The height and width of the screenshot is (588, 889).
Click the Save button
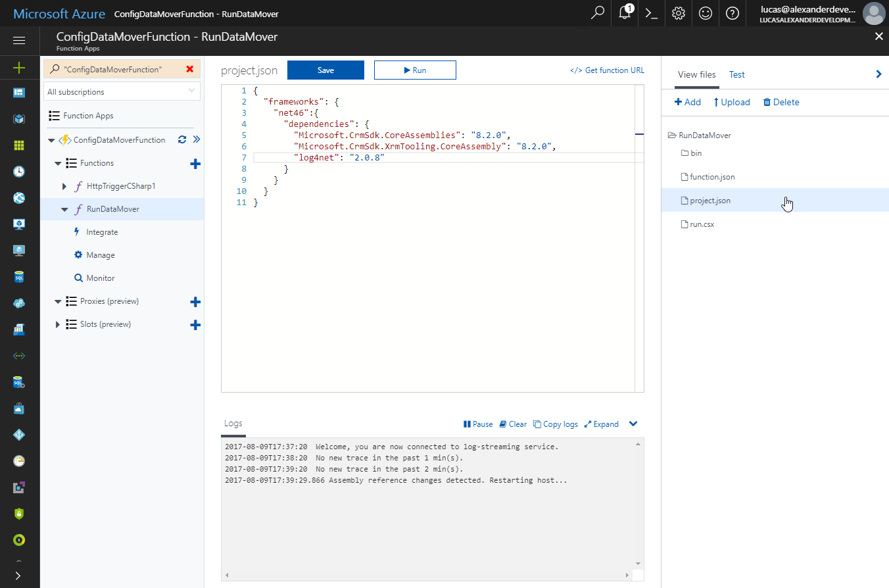point(325,70)
